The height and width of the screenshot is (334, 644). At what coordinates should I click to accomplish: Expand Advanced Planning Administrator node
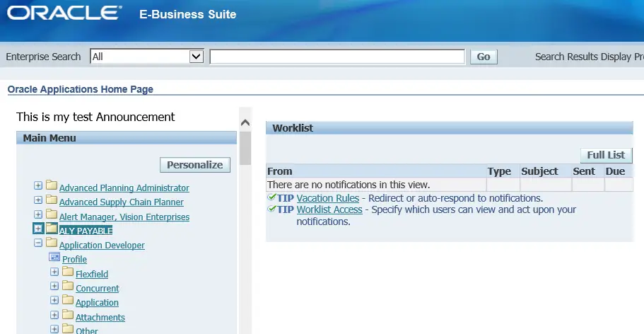coord(38,185)
